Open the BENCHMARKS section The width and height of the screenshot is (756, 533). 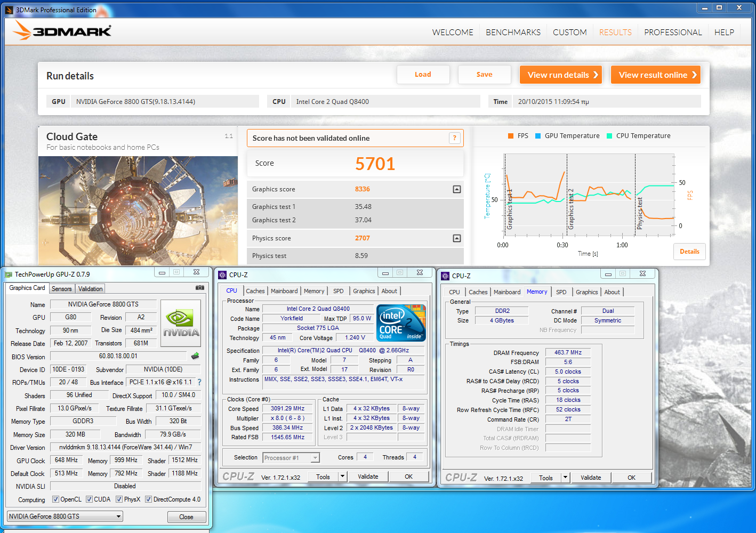coord(513,33)
